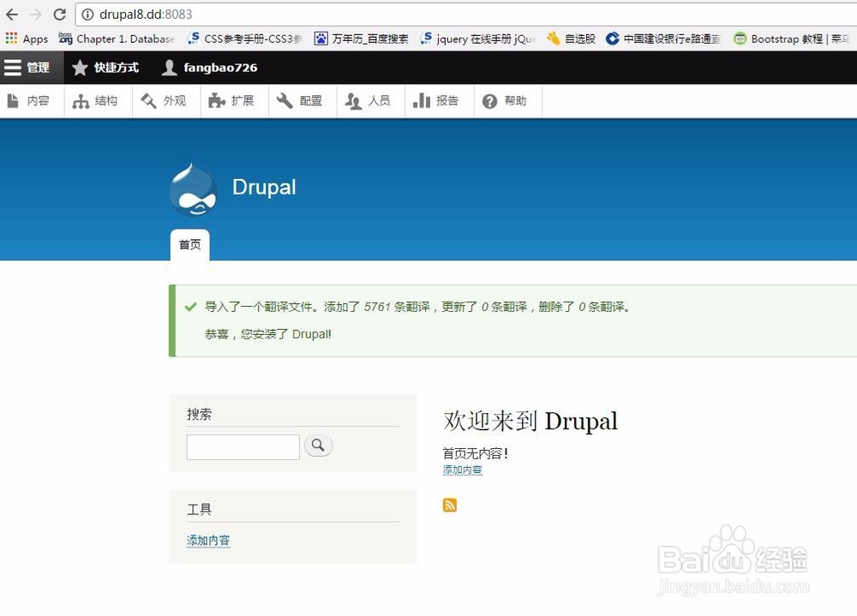Open the 帮助 admin menu item
Viewport: 857px width, 616px height.
(507, 101)
